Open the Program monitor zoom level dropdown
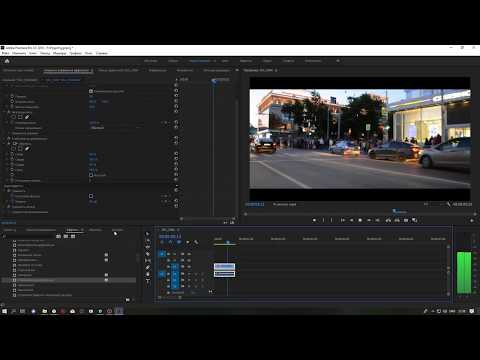Screen dimensions: 480x360 tap(284, 204)
